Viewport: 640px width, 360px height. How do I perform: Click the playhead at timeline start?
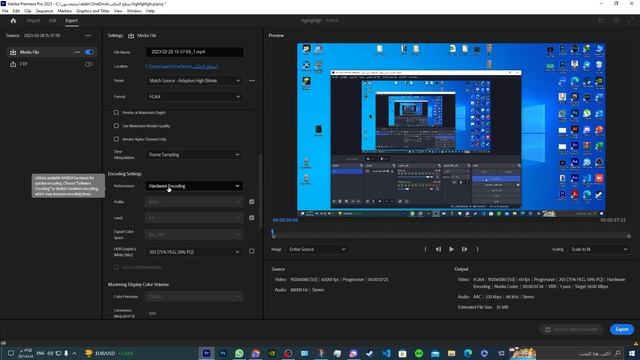273,233
